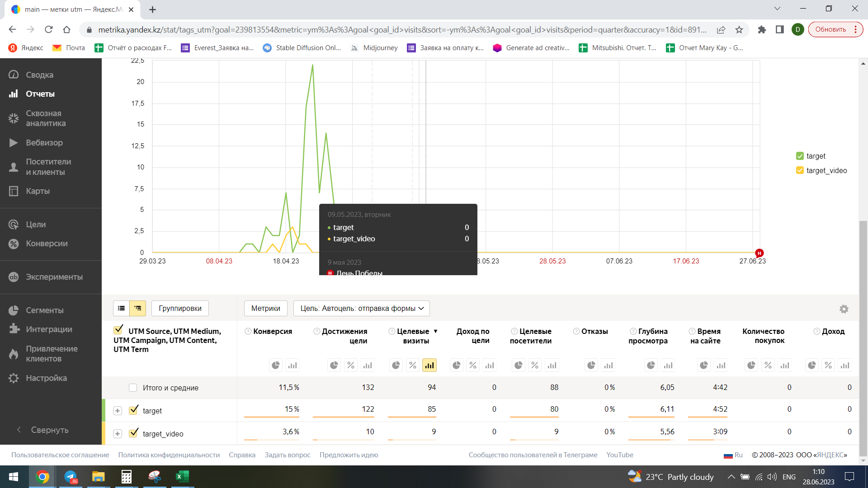This screenshot has width=868, height=488.
Task: Open Windows Start menu
Action: (13, 477)
